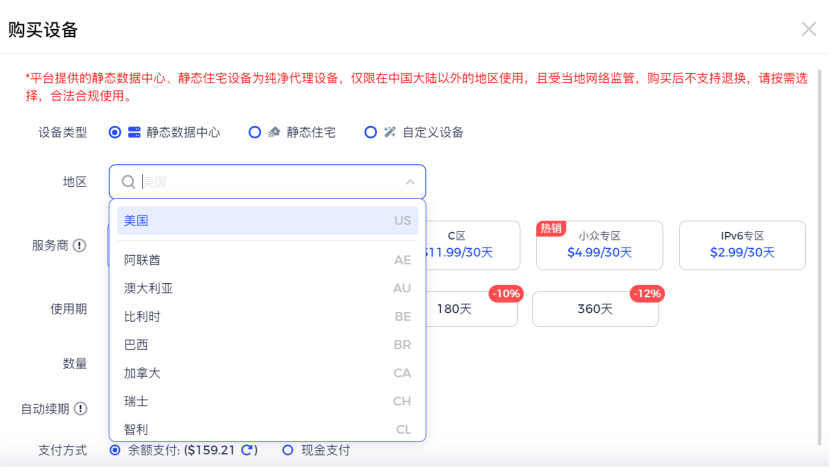Choose 加拿大 CA from region list

pyautogui.click(x=267, y=373)
